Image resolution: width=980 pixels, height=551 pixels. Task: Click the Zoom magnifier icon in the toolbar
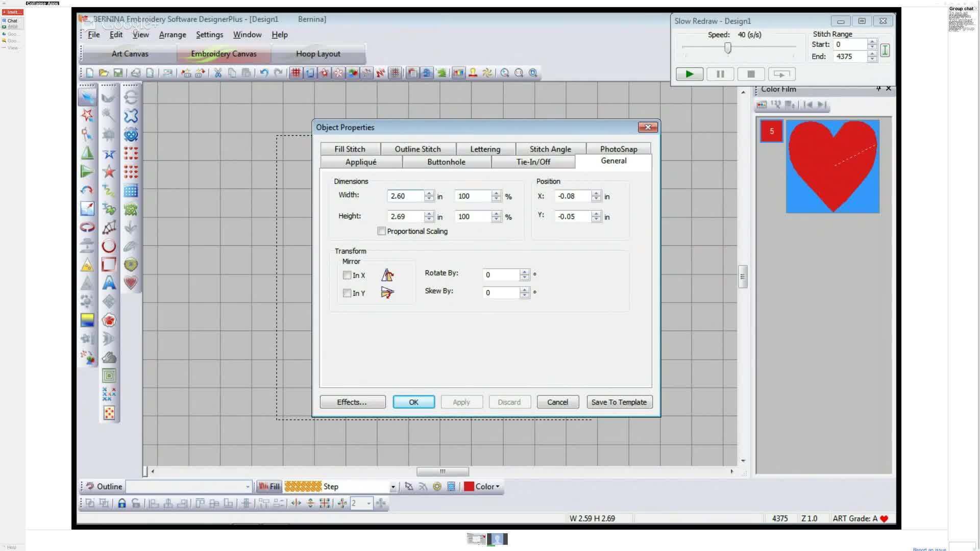(x=505, y=73)
